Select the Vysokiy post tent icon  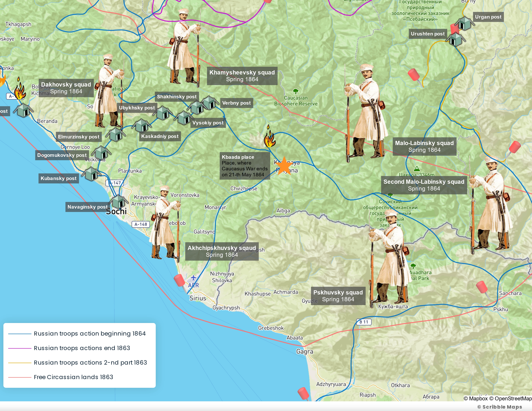coord(184,118)
